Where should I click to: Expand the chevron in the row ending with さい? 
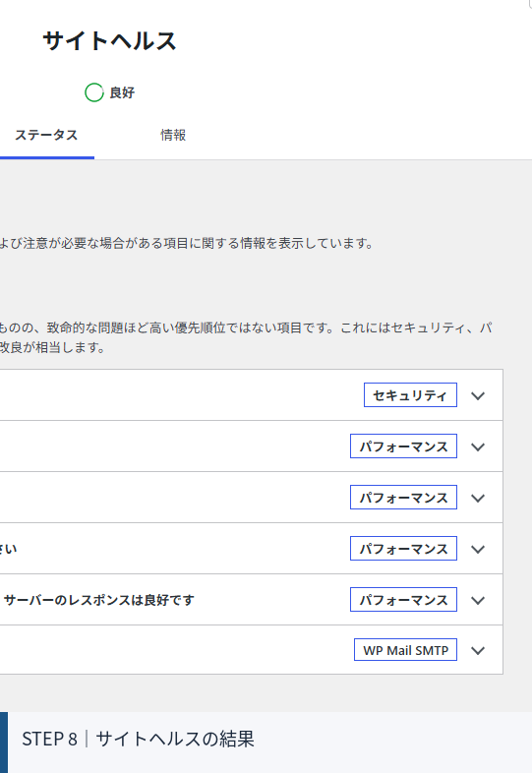478,549
